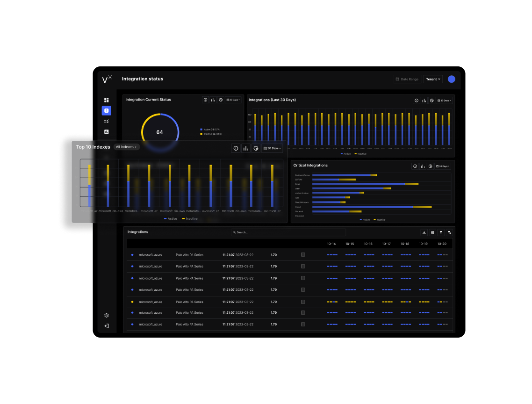Viewport: 532px width, 404px height.
Task: Select the Date Range control in the header
Action: (407, 79)
